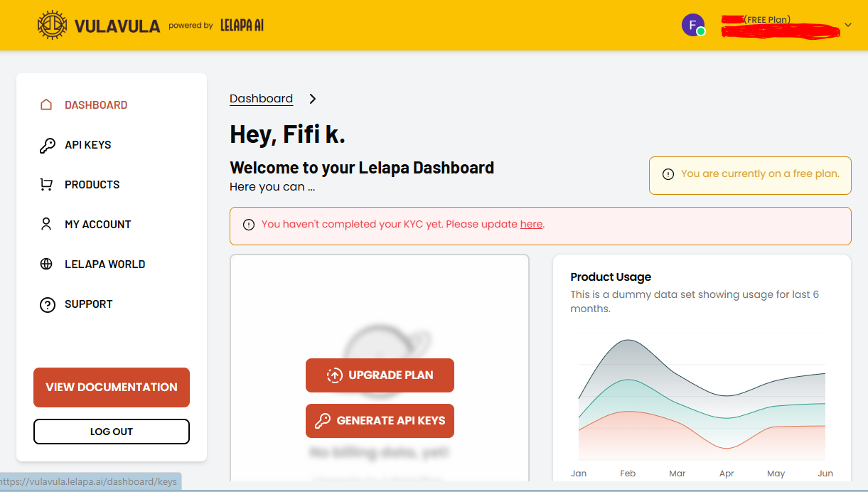This screenshot has width=868, height=492.
Task: Click the breadcrumb chevron arrow
Action: (x=313, y=99)
